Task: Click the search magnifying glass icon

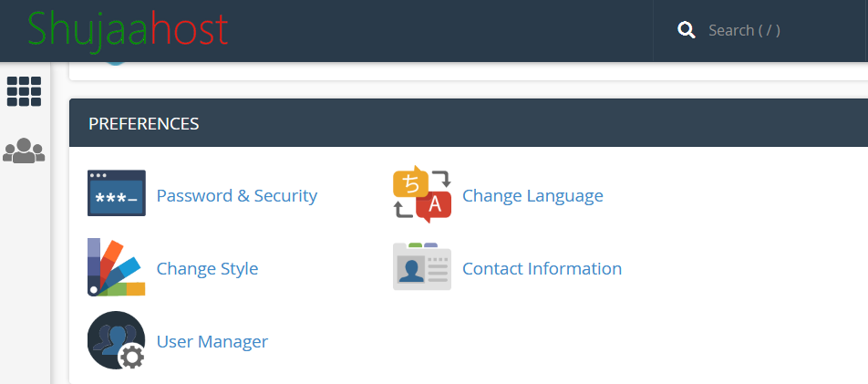Action: tap(687, 30)
